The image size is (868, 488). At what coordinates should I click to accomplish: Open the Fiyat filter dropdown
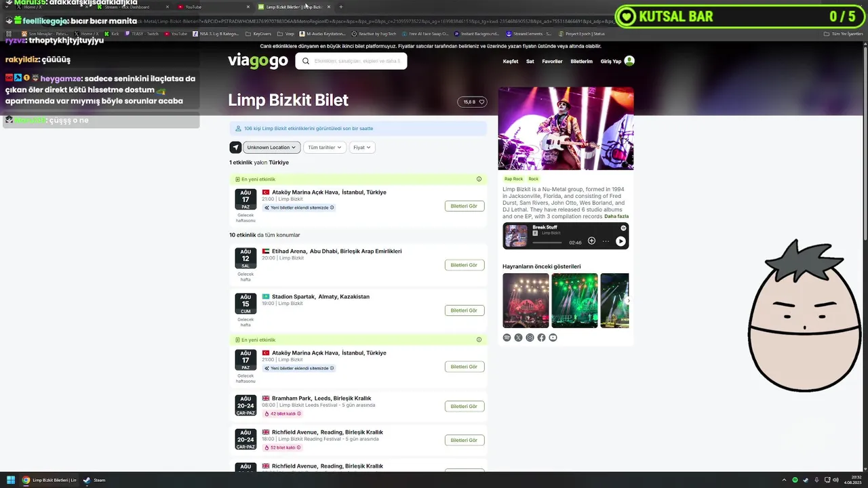coord(362,147)
